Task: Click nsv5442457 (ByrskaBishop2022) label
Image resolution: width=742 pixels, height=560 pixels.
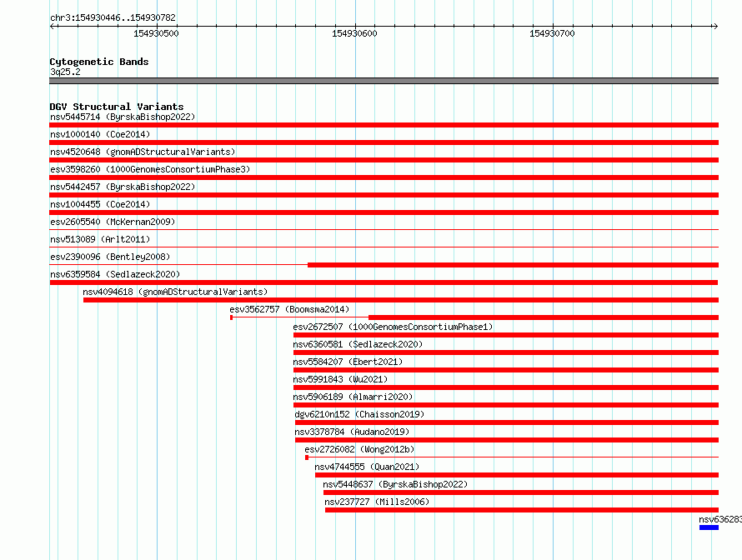Action: (x=123, y=187)
